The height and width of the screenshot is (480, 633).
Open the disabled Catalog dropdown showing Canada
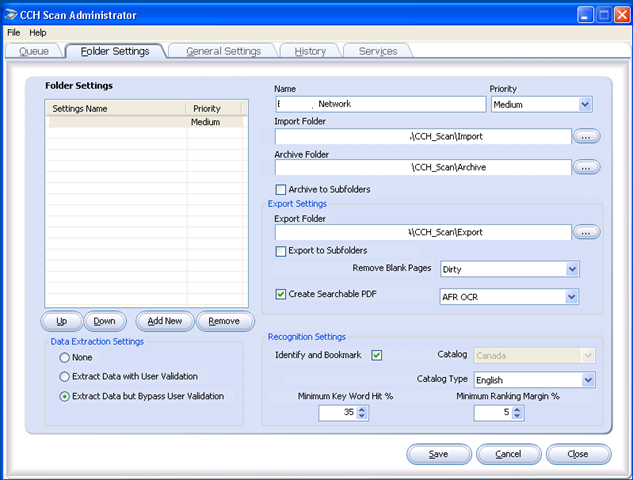(587, 356)
